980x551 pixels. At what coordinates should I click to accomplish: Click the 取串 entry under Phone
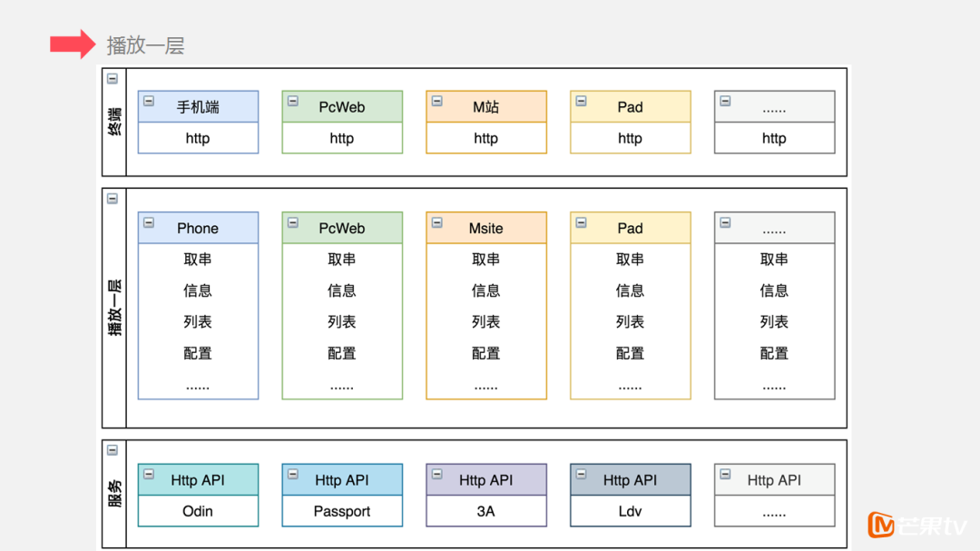[x=198, y=260]
